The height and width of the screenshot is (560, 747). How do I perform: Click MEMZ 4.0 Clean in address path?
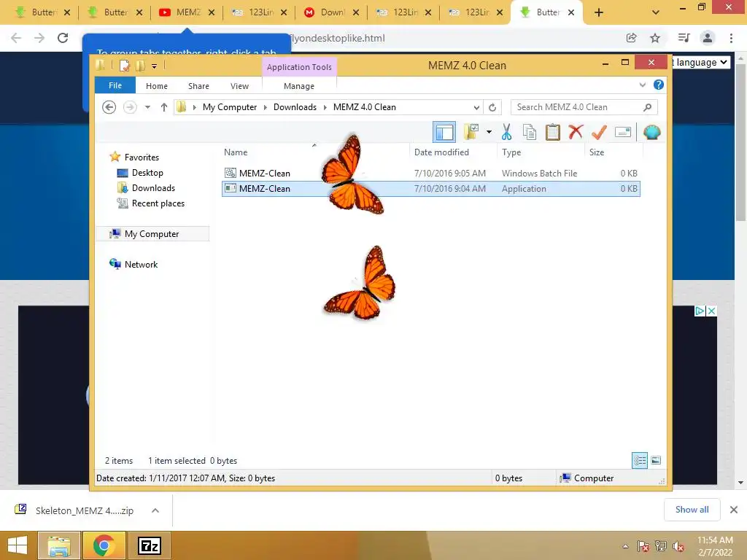(x=365, y=107)
